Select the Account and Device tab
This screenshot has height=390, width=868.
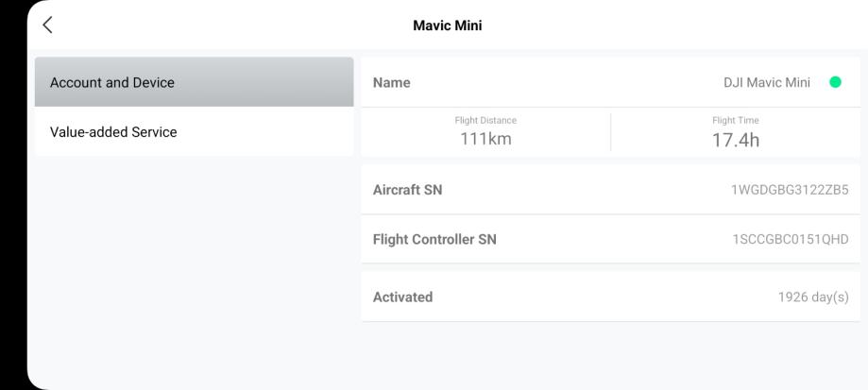click(x=194, y=82)
